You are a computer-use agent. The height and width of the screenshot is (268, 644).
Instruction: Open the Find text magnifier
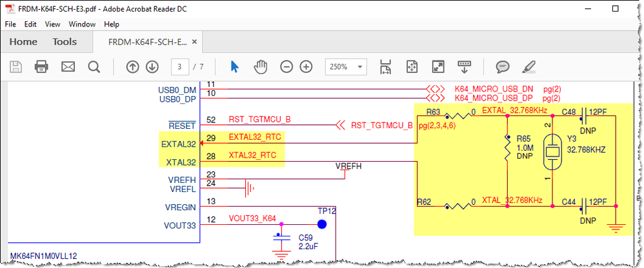pos(94,66)
